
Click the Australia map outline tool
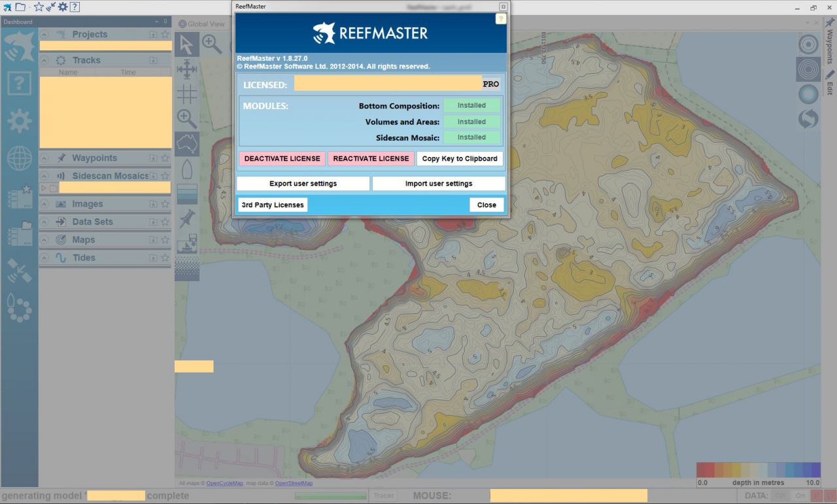click(x=187, y=144)
